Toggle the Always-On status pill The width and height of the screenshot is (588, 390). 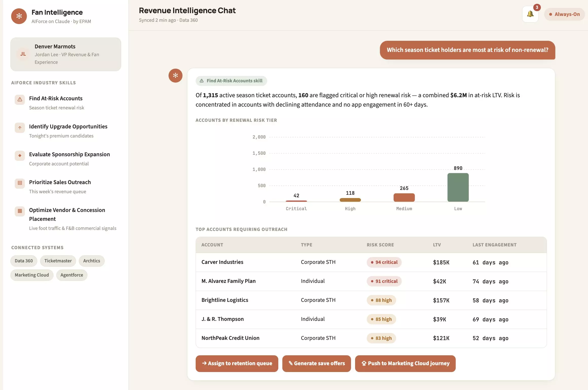point(564,14)
